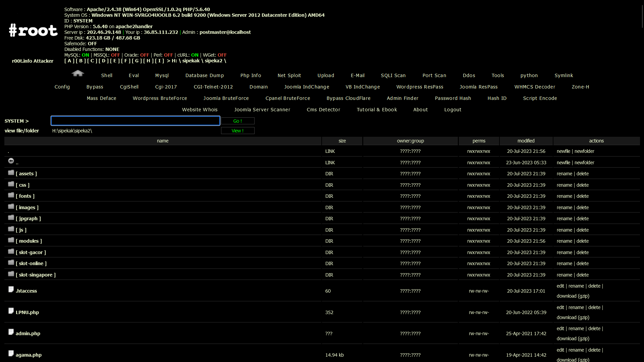Open the Upload menu item
Image resolution: width=644 pixels, height=362 pixels.
click(326, 75)
